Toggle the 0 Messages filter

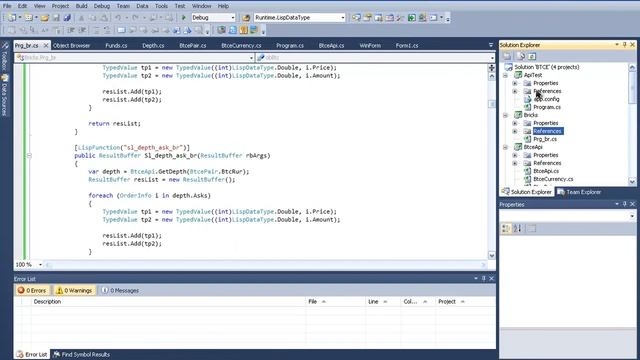coord(120,290)
